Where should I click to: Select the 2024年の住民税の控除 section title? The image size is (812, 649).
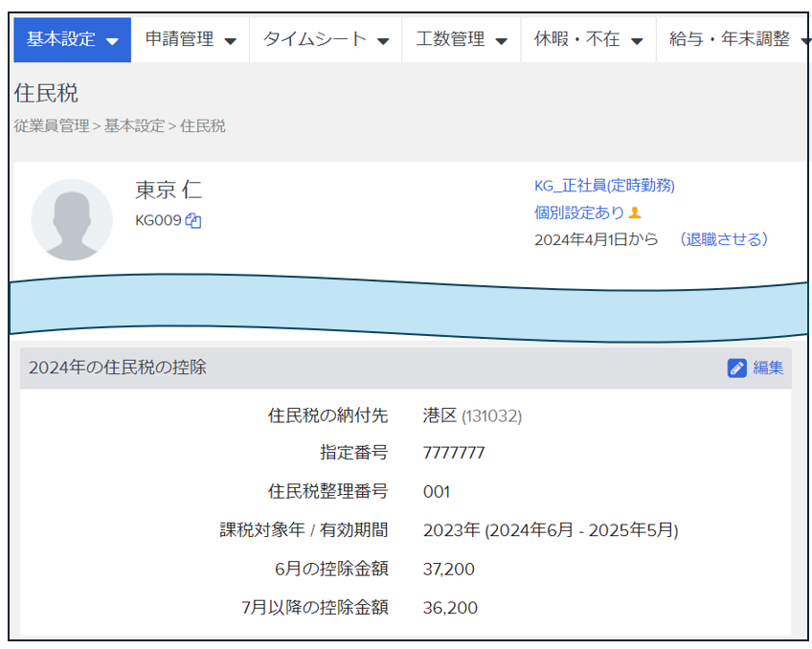click(x=118, y=368)
